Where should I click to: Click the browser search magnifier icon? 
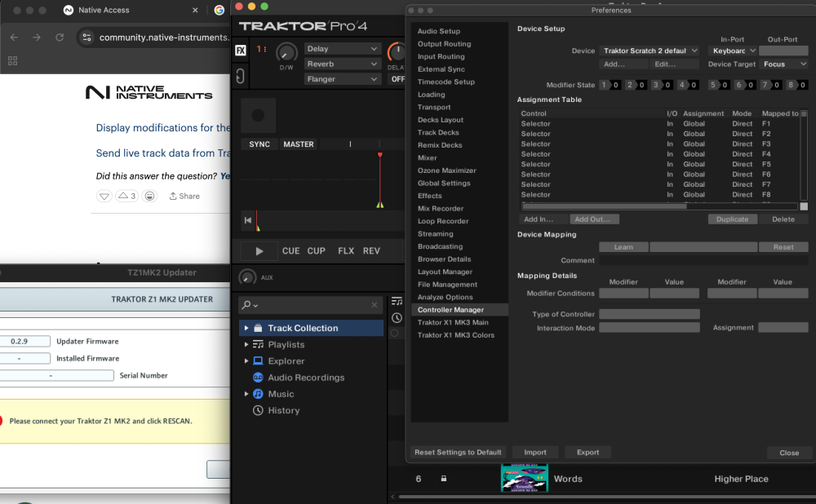click(247, 305)
